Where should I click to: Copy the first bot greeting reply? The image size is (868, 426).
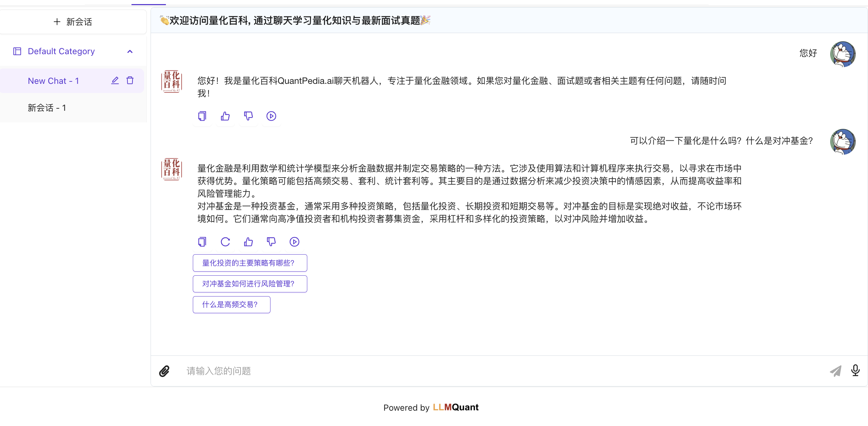pyautogui.click(x=202, y=116)
